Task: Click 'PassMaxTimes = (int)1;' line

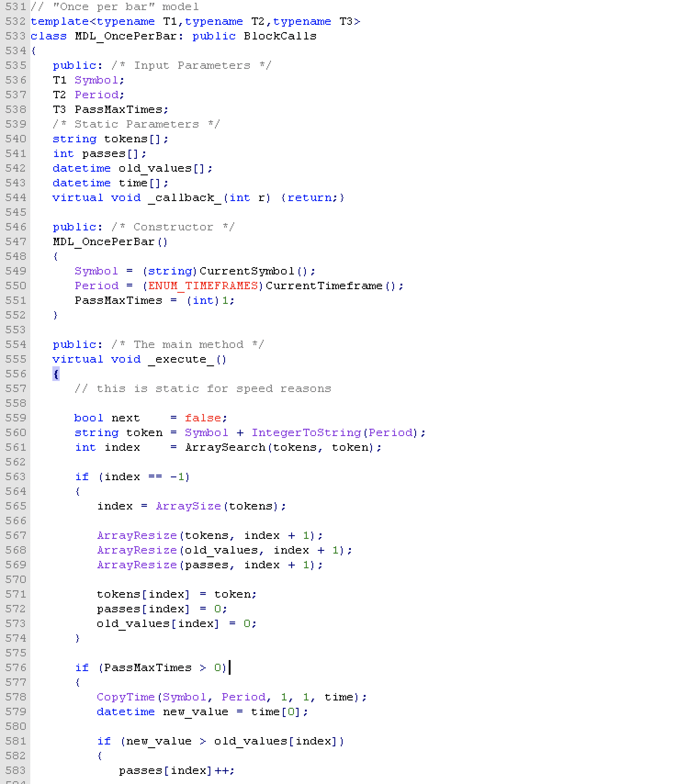Action: (x=155, y=301)
